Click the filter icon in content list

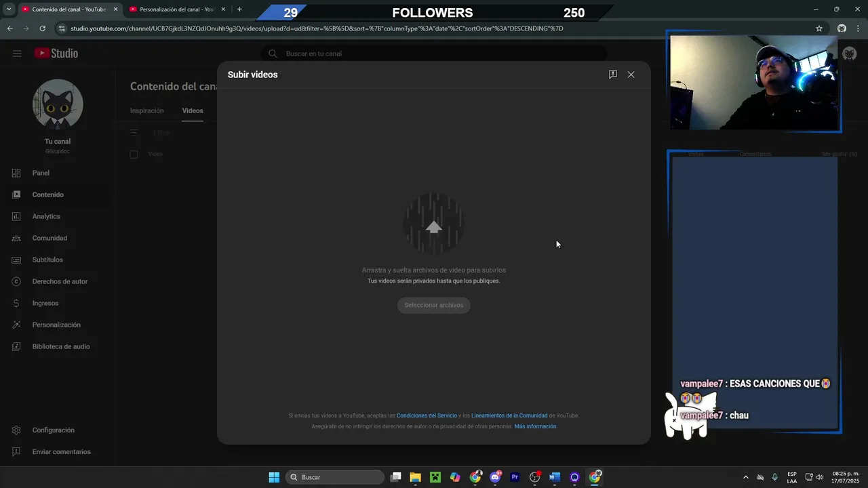(x=134, y=133)
